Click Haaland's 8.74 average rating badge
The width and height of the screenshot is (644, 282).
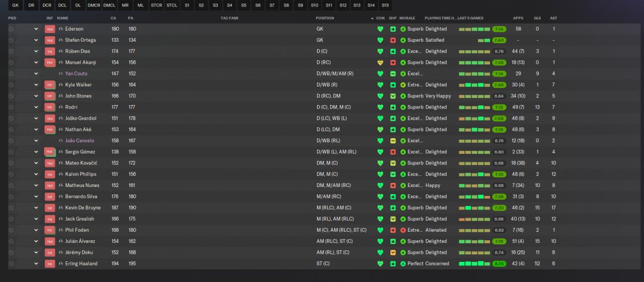(x=499, y=263)
